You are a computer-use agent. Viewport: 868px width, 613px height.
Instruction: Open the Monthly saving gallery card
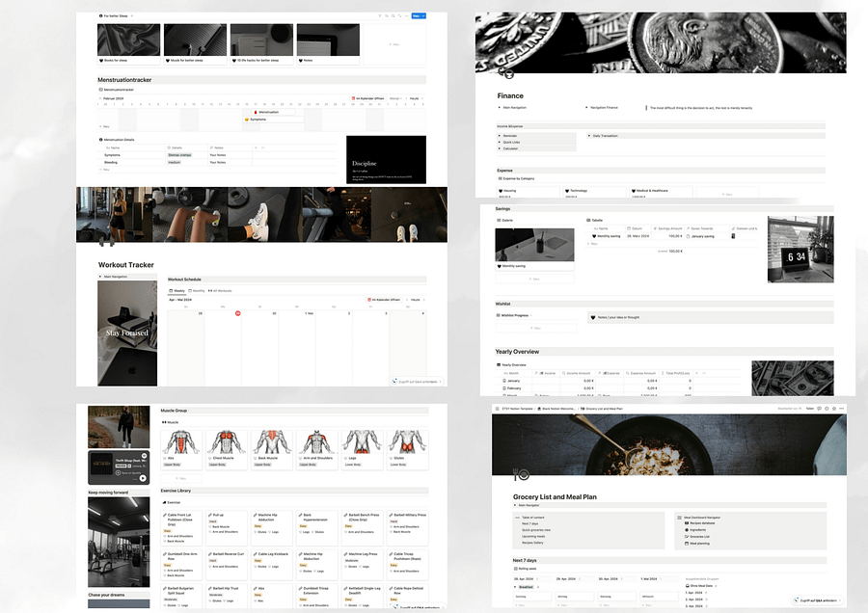point(534,249)
